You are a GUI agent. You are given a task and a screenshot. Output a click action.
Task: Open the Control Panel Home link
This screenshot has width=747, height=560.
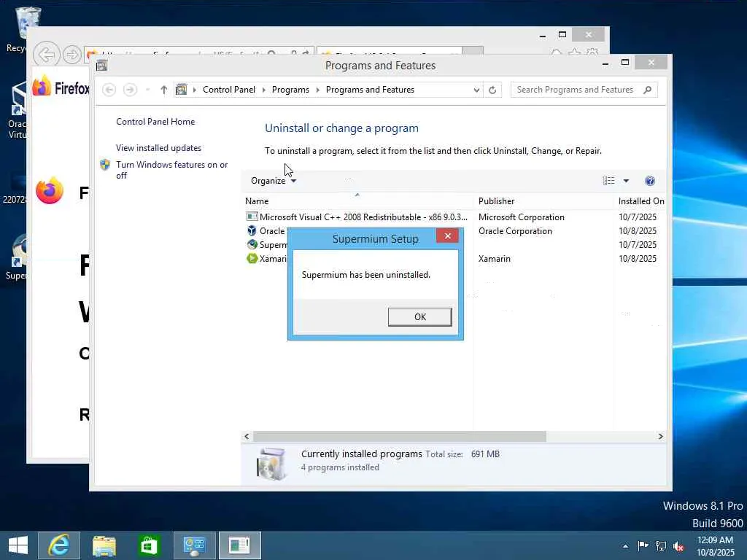[x=155, y=122]
